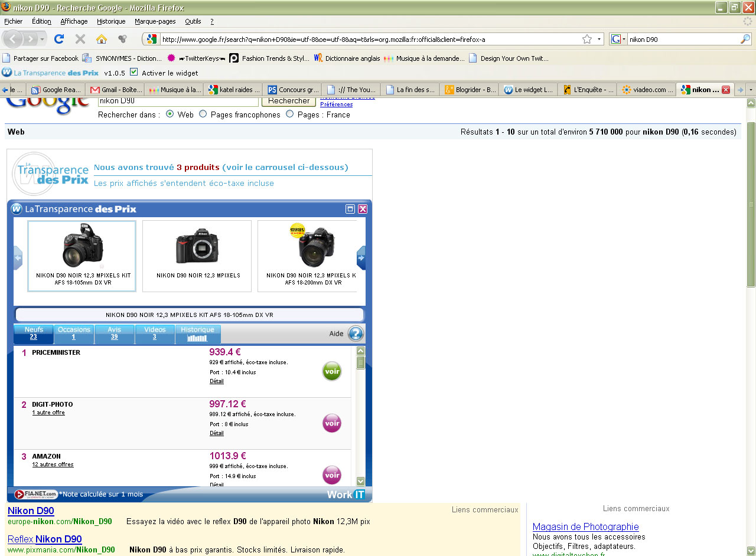The width and height of the screenshot is (756, 556).
Task: Open the search engine selector dropdown
Action: tap(618, 39)
